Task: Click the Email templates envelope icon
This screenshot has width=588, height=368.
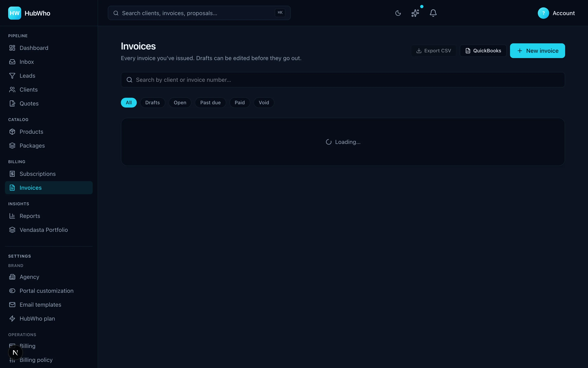Action: tap(12, 305)
